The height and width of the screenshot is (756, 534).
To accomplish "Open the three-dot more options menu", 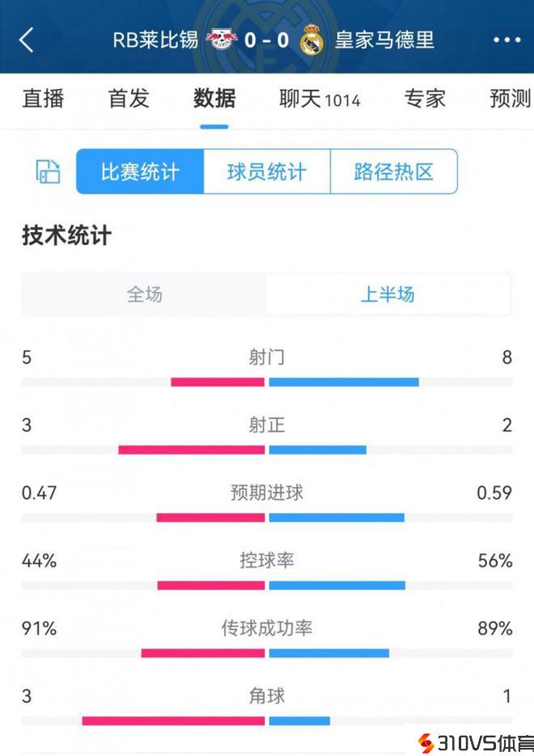I will point(506,40).
